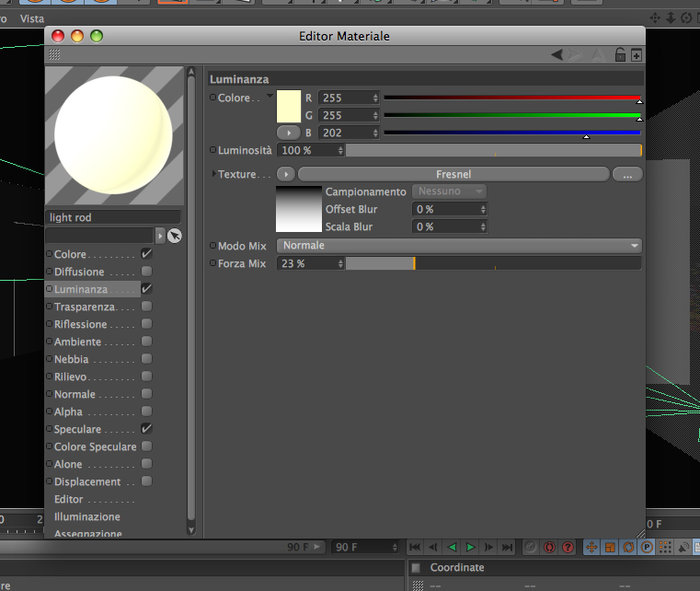Click the grip dots icon under title bar
Image resolution: width=700 pixels, height=591 pixels.
(54, 55)
